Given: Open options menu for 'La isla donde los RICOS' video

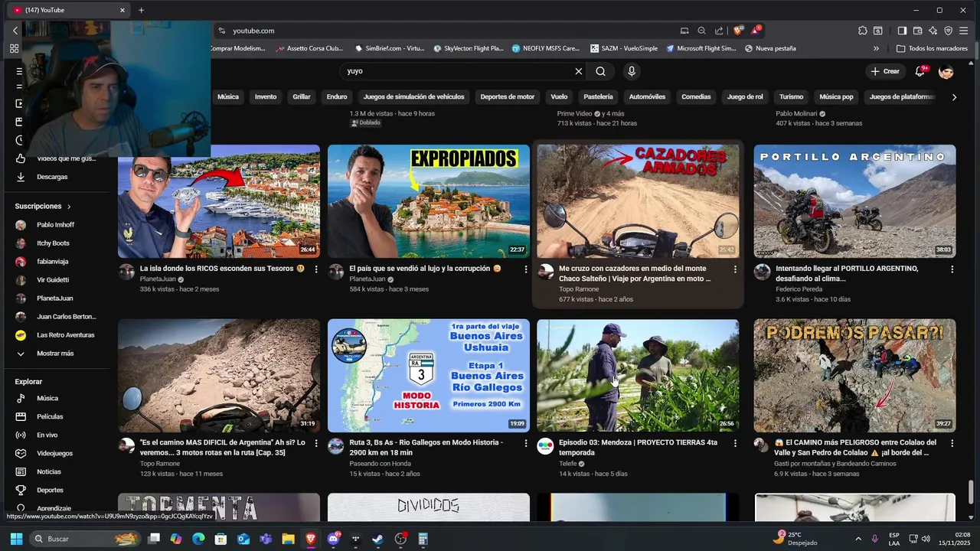Looking at the screenshot, I should tap(316, 269).
